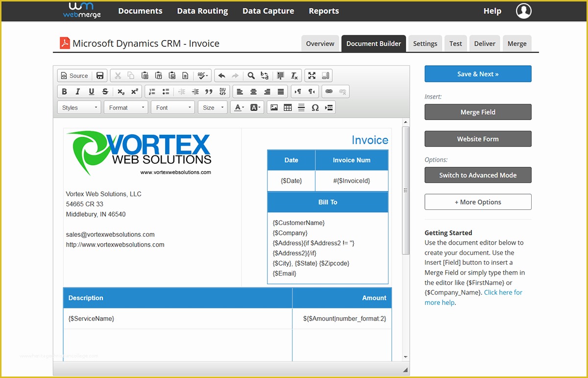Click the Merge Field button

(x=478, y=112)
